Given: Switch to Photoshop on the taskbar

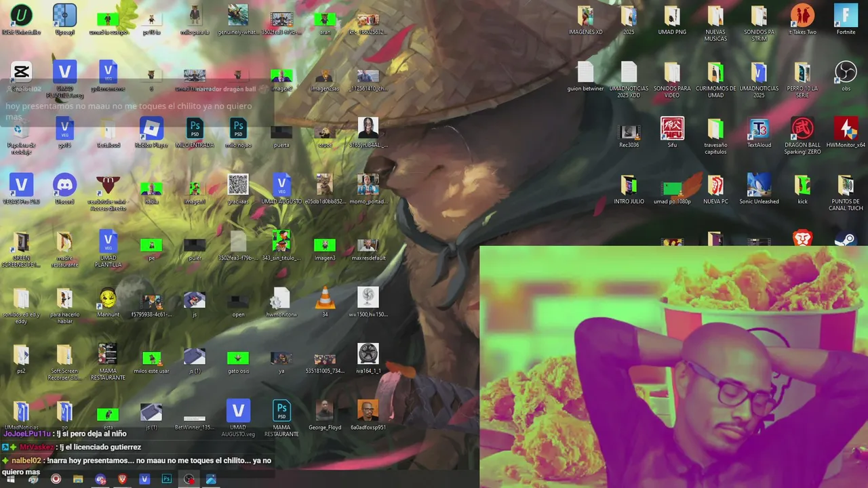Looking at the screenshot, I should 167,479.
